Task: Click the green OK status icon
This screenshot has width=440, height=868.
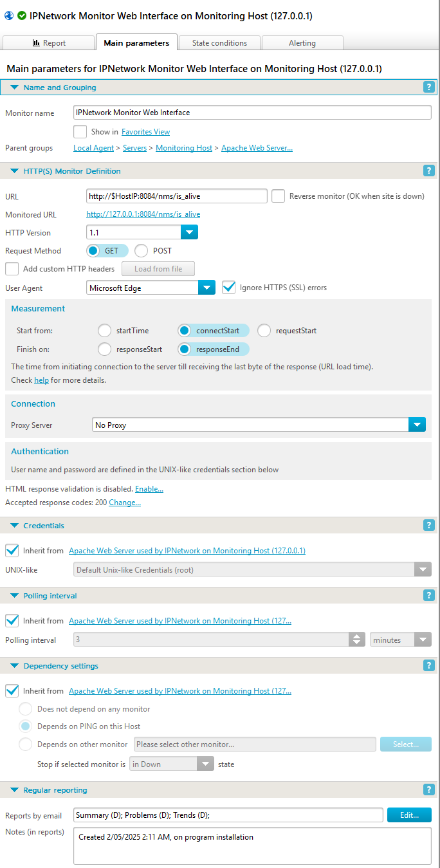Action: point(22,15)
